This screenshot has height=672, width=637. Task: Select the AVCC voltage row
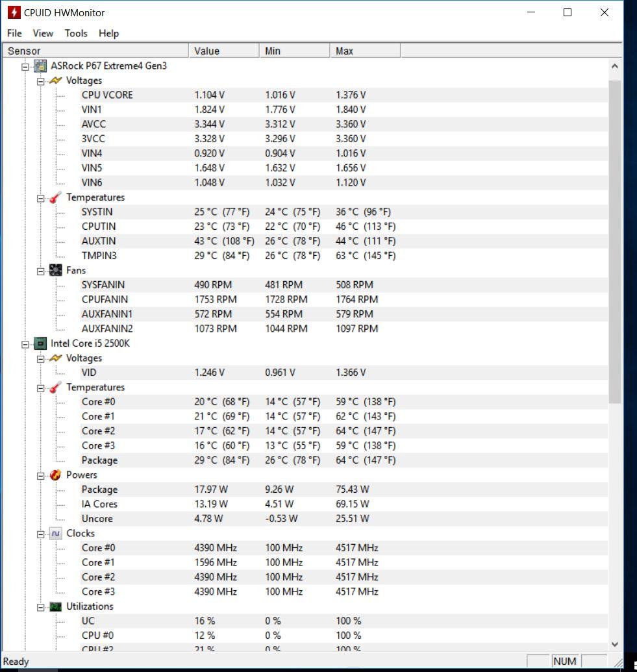pos(343,124)
